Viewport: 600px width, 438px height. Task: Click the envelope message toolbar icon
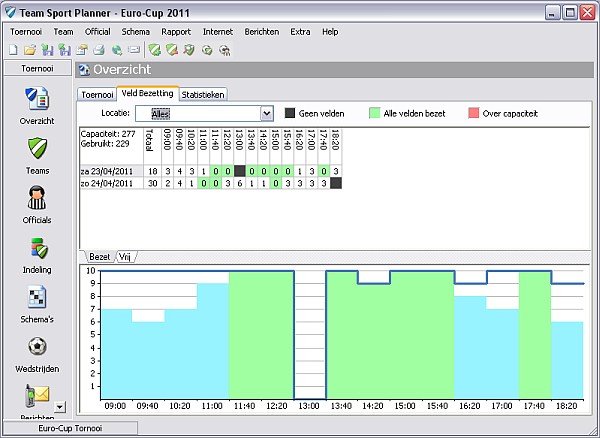(x=134, y=50)
